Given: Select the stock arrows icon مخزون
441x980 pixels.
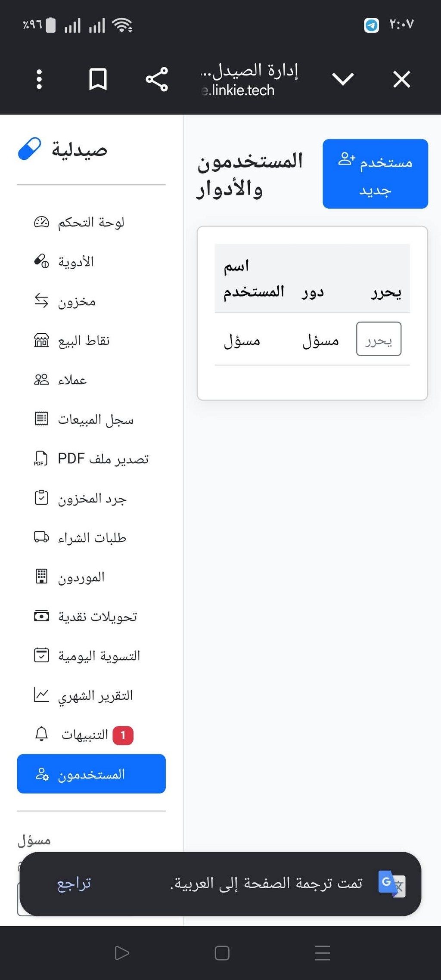Looking at the screenshot, I should pyautogui.click(x=41, y=301).
